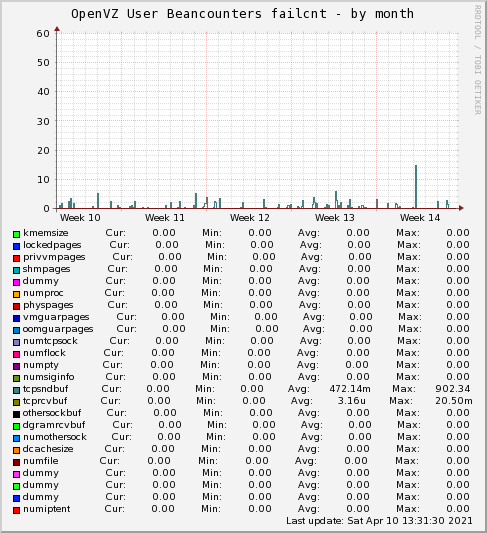The width and height of the screenshot is (487, 533).
Task: Click the tallest spike in Week 14
Action: (x=416, y=187)
